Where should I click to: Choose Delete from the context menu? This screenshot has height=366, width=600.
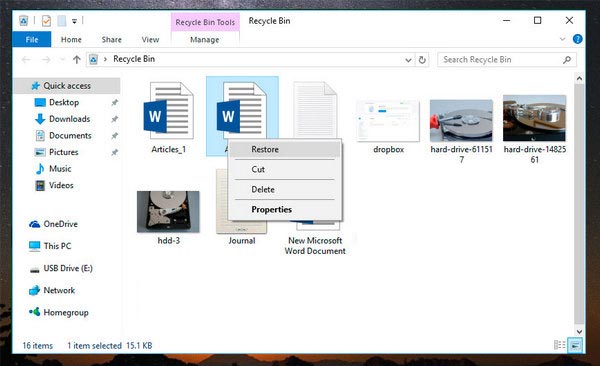(285, 189)
